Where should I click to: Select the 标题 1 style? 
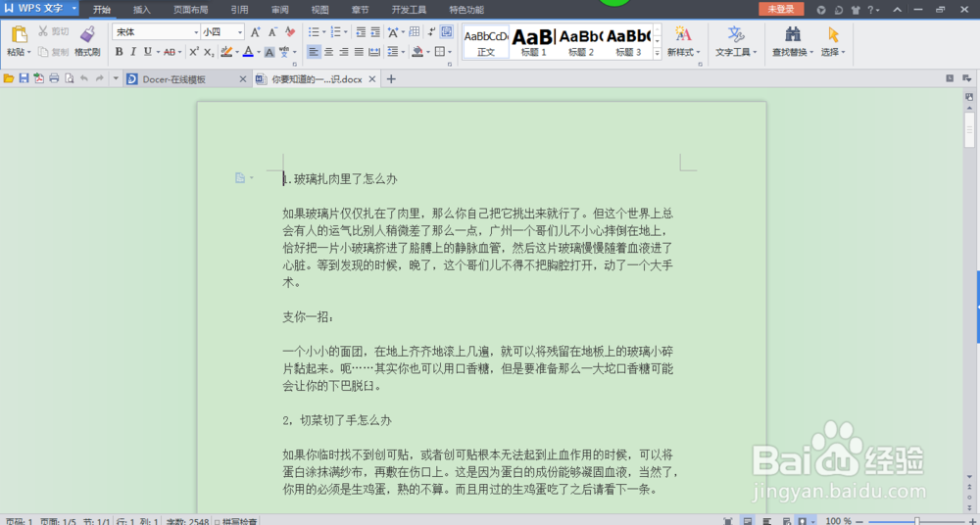pyautogui.click(x=533, y=42)
